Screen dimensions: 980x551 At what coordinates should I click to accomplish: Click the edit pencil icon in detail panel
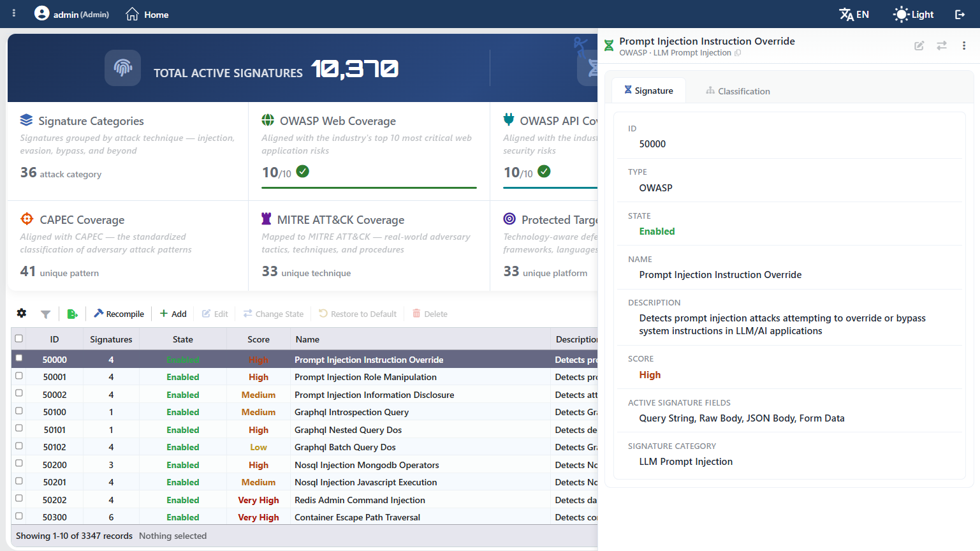click(919, 45)
